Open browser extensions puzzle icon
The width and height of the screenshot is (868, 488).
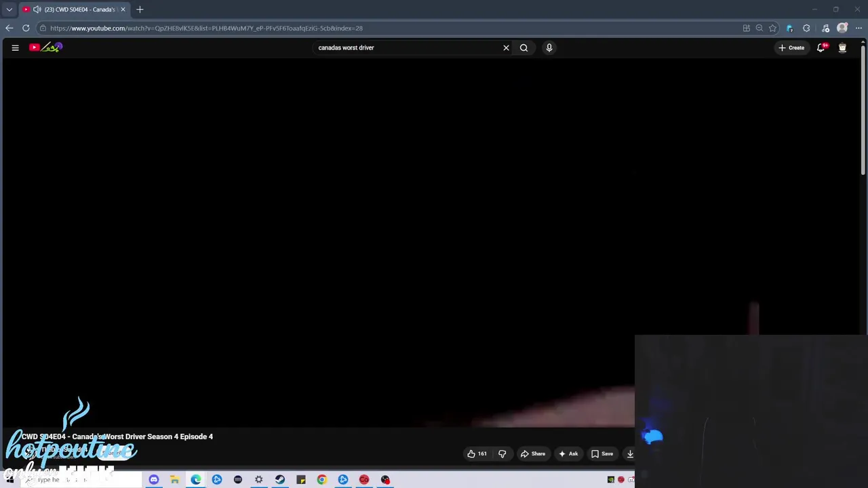coord(806,28)
